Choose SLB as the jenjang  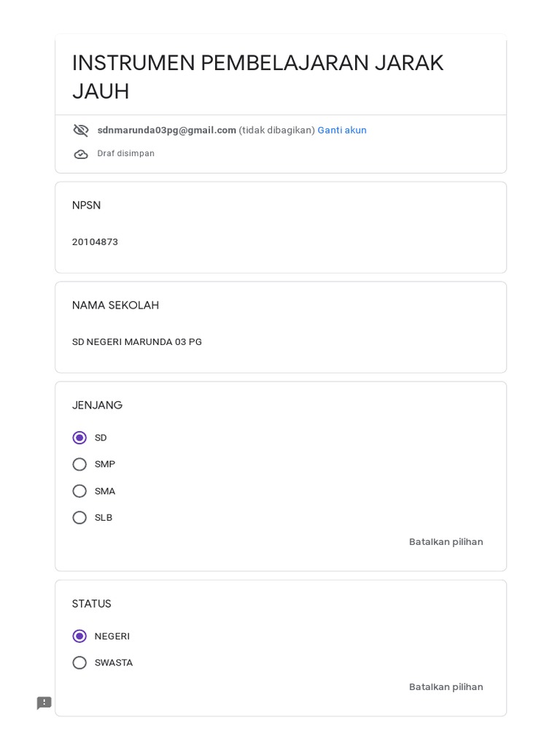coord(80,518)
